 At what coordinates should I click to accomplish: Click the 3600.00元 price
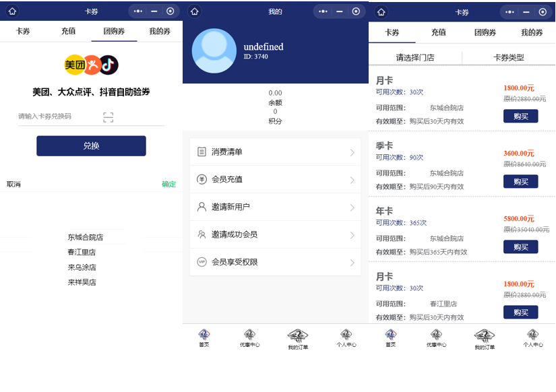click(x=519, y=153)
